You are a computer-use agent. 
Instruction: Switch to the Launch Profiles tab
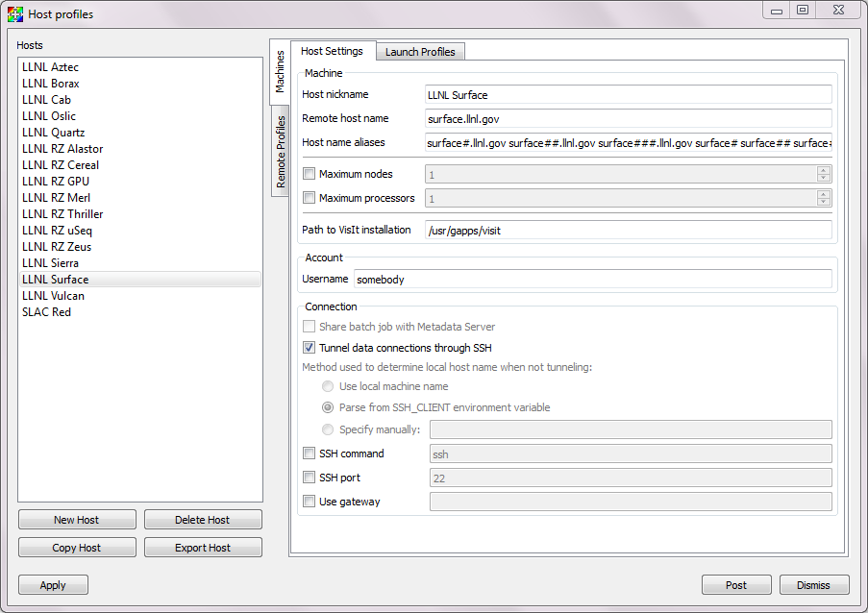pyautogui.click(x=420, y=52)
